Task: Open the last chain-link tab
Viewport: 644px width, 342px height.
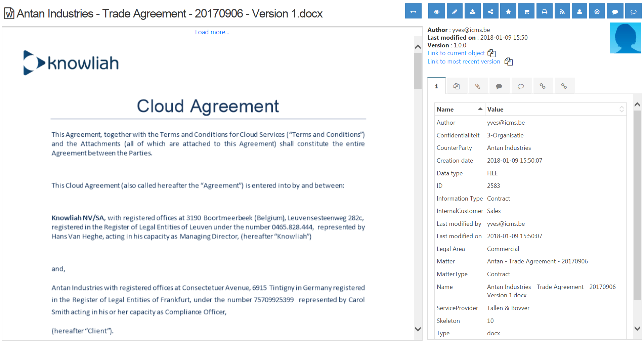Action: tap(564, 86)
